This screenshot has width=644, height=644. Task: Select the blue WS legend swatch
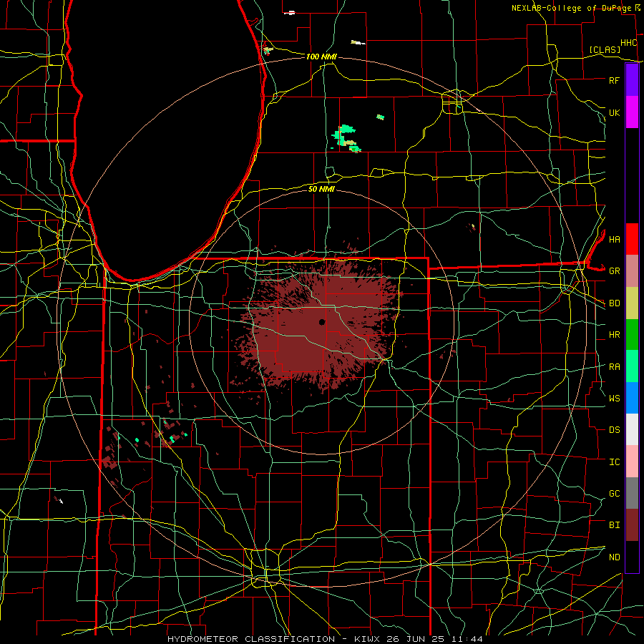(x=632, y=398)
